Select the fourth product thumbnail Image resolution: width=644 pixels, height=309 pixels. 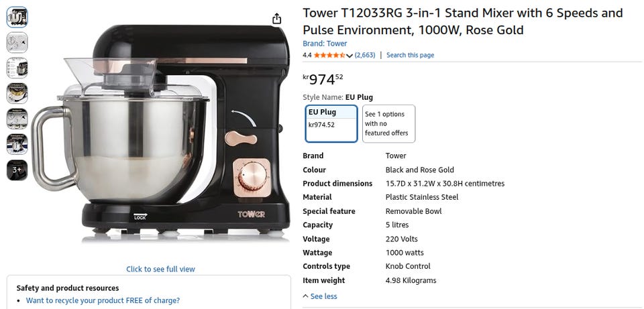(x=17, y=93)
